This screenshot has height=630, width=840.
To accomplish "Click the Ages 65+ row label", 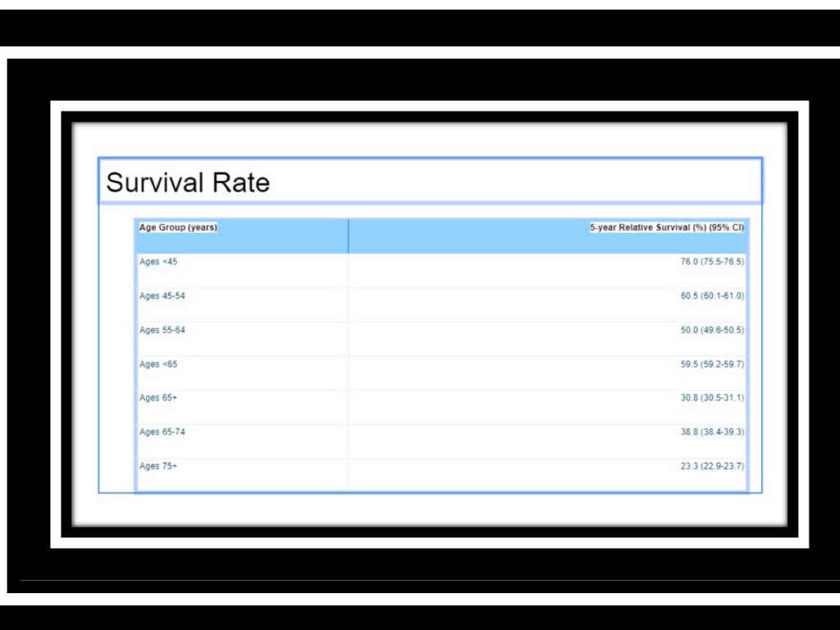I will coord(158,398).
